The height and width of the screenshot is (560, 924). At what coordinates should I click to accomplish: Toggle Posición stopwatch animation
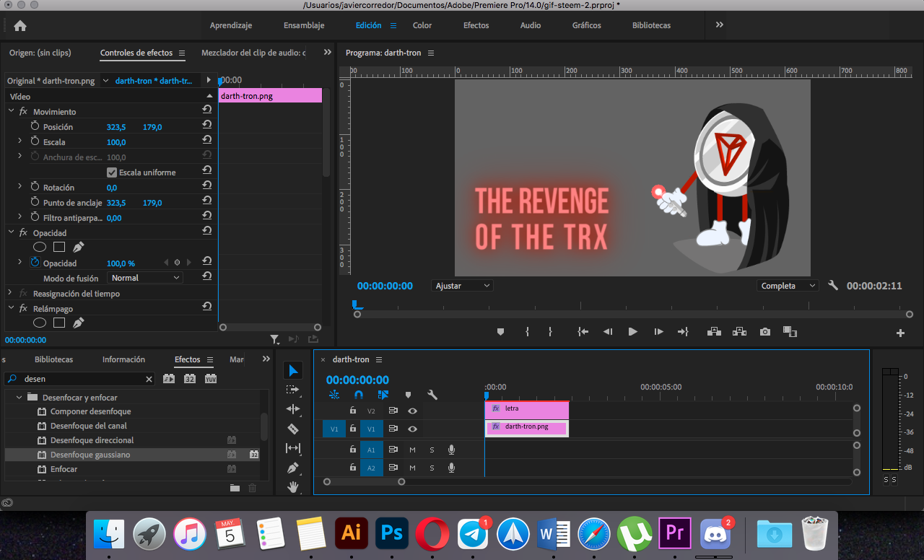(x=35, y=126)
